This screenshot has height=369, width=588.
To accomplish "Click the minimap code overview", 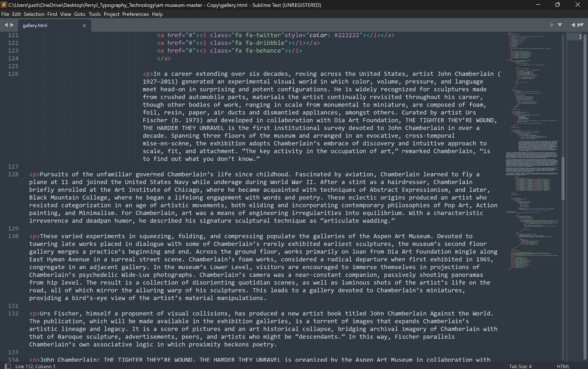I will (x=533, y=151).
